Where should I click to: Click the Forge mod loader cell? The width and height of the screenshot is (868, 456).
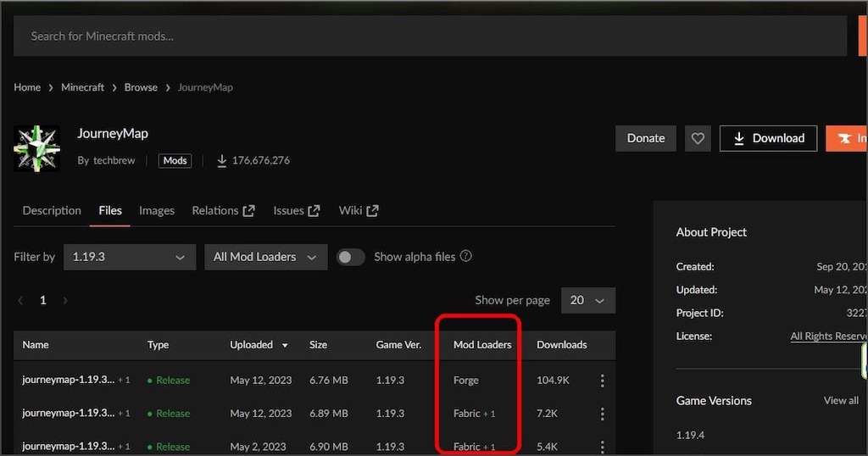pyautogui.click(x=466, y=381)
